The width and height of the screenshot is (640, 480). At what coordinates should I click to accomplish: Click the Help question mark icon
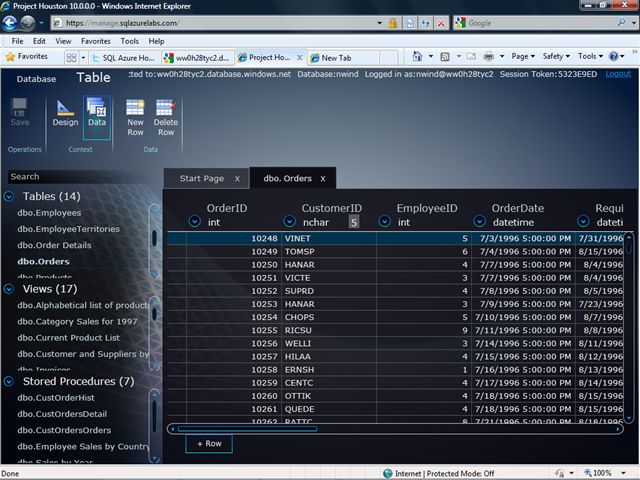[613, 56]
